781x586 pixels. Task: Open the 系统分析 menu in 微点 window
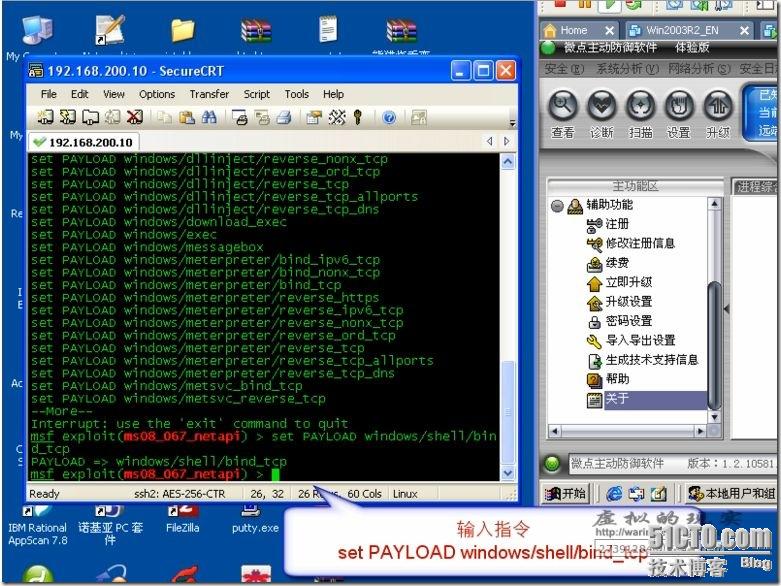pos(628,69)
